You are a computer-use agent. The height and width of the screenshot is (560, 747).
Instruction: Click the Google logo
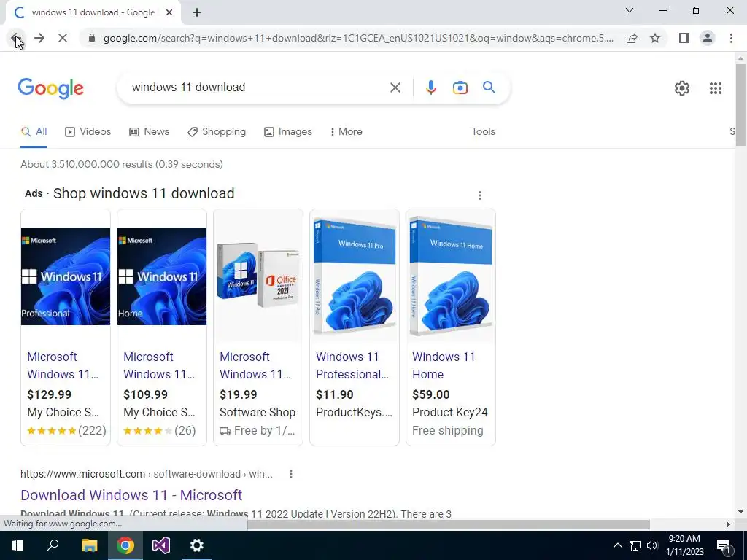50,88
